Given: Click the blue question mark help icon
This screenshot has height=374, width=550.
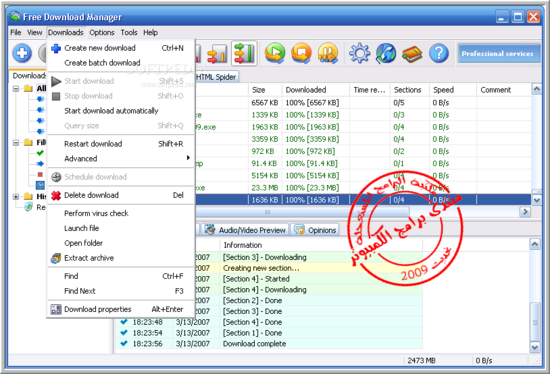Looking at the screenshot, I should click(x=438, y=53).
